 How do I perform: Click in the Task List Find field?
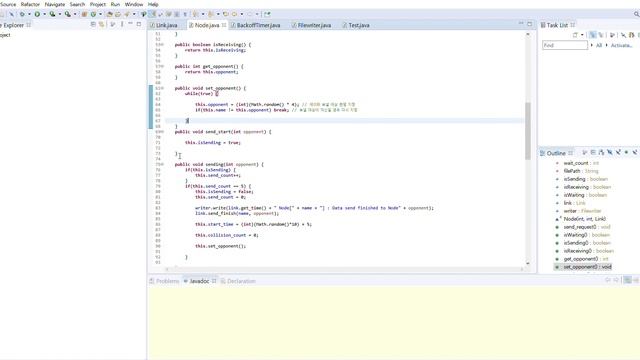565,45
